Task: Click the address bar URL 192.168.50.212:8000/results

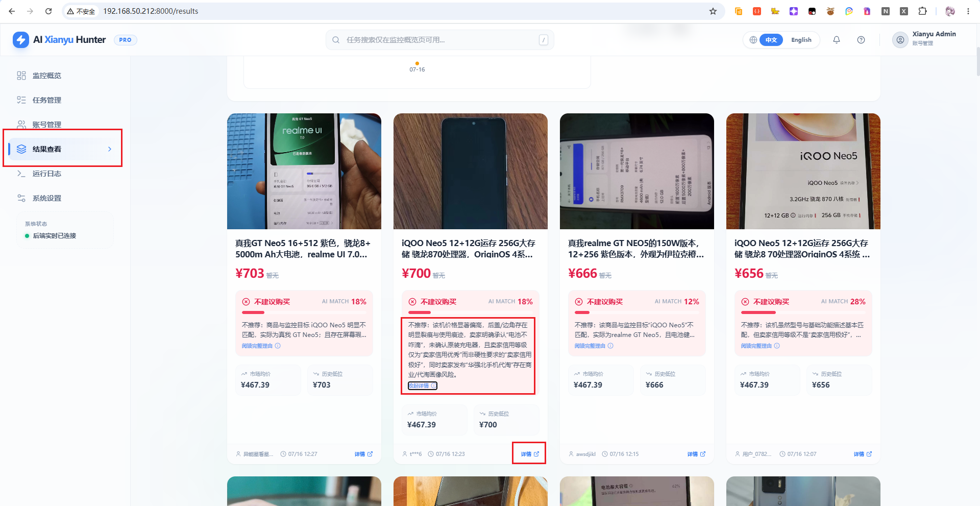Action: [151, 11]
